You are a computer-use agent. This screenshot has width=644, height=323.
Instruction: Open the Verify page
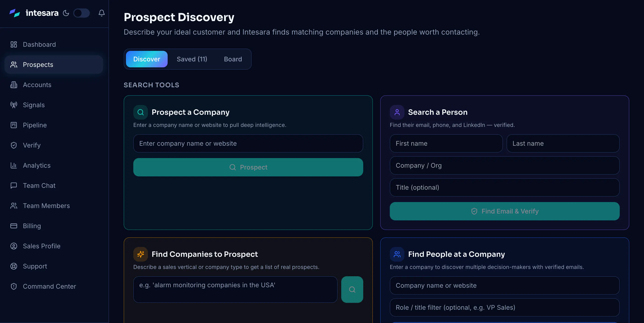(x=54, y=145)
